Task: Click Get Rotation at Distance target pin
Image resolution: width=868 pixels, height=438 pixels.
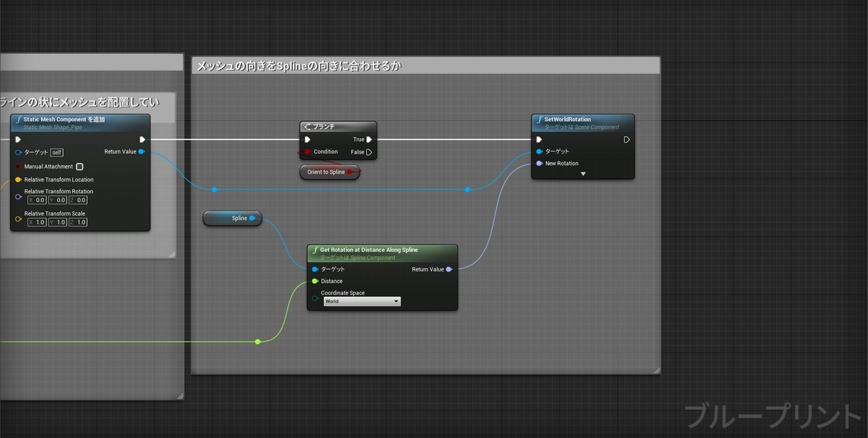Action: (x=315, y=269)
